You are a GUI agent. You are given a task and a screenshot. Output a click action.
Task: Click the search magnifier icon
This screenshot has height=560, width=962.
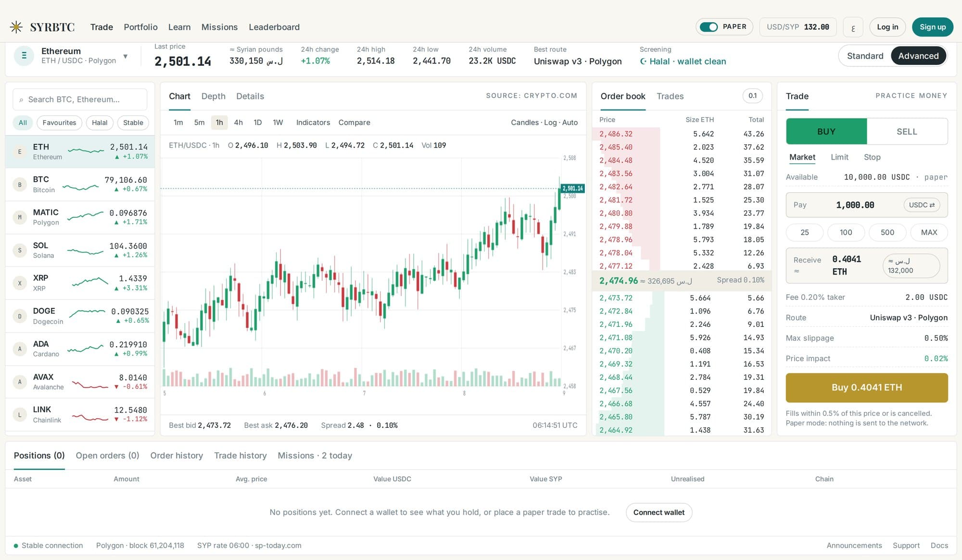click(21, 100)
